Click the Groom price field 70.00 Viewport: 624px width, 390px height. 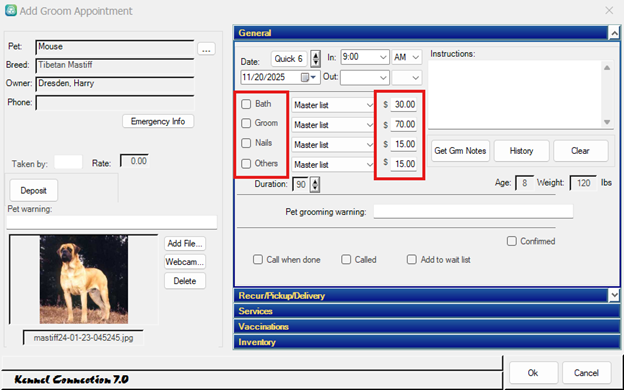tap(404, 125)
